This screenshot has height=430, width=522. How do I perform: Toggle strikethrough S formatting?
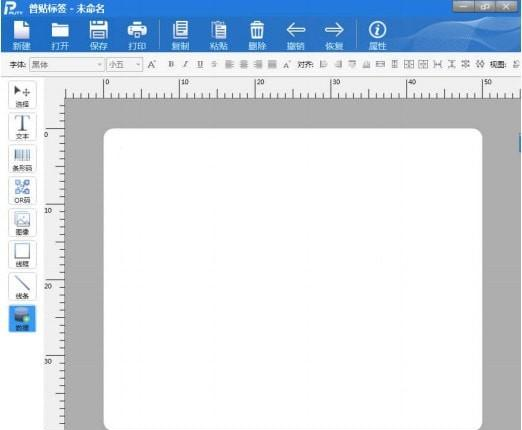tap(214, 64)
